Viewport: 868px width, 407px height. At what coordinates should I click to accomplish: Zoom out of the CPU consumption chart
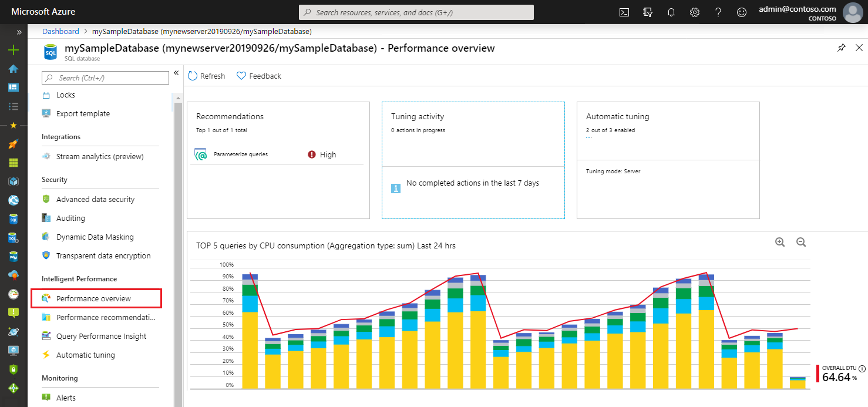tap(801, 241)
